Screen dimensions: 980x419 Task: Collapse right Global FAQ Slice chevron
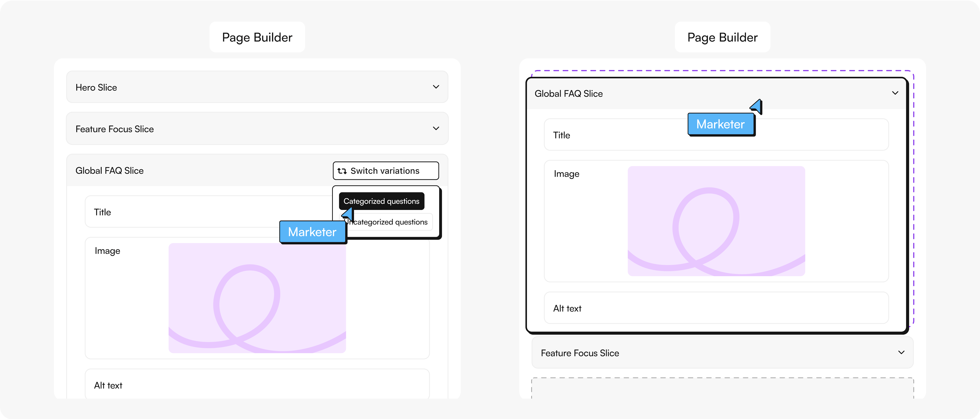point(895,93)
